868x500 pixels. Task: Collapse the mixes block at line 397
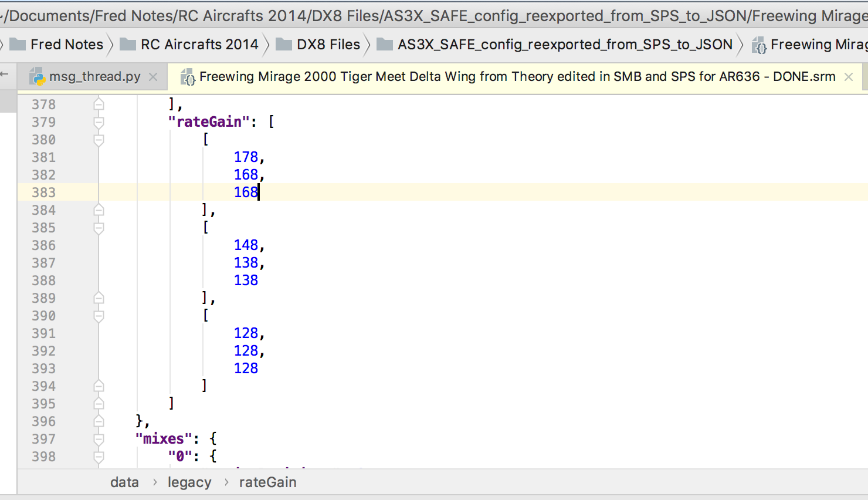pyautogui.click(x=99, y=439)
